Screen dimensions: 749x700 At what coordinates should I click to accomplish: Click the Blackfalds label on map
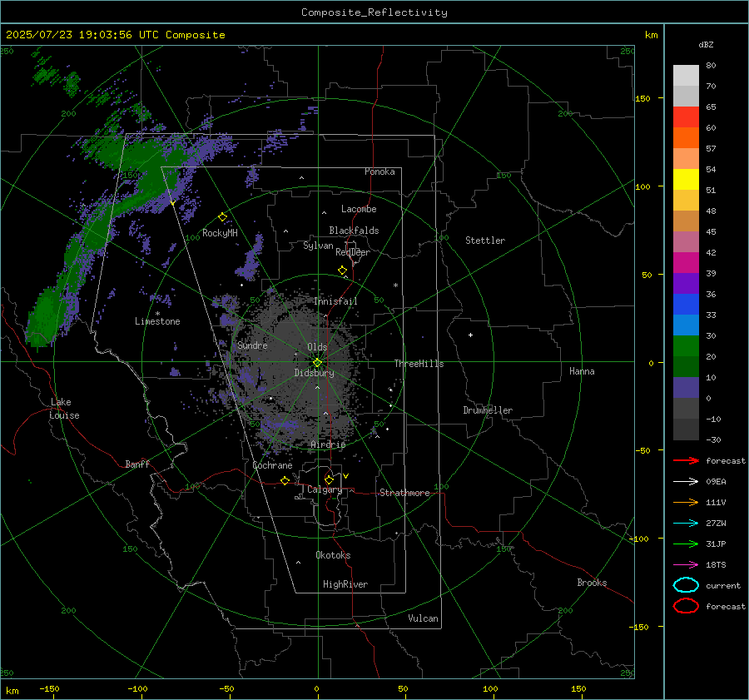click(354, 231)
